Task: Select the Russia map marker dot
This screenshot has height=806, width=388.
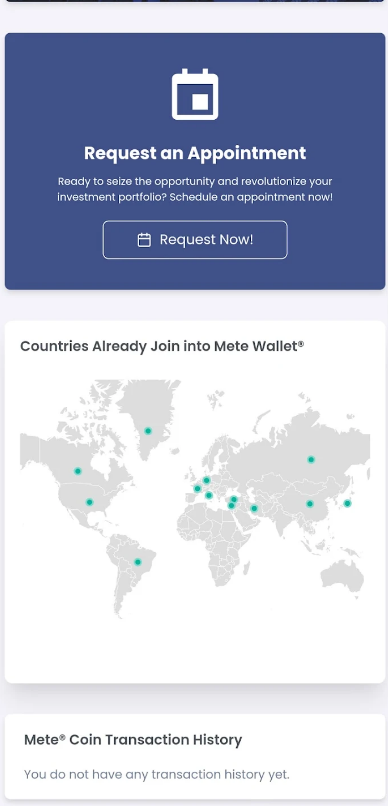Action: 311,460
